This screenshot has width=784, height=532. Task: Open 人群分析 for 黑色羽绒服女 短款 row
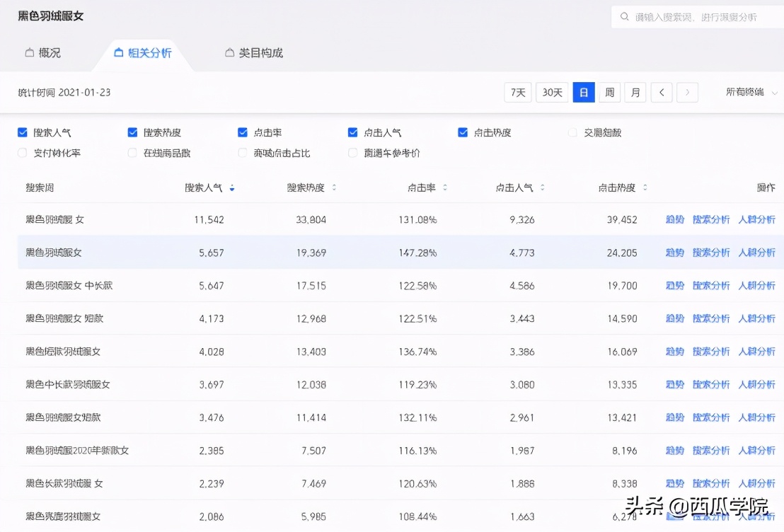[756, 318]
